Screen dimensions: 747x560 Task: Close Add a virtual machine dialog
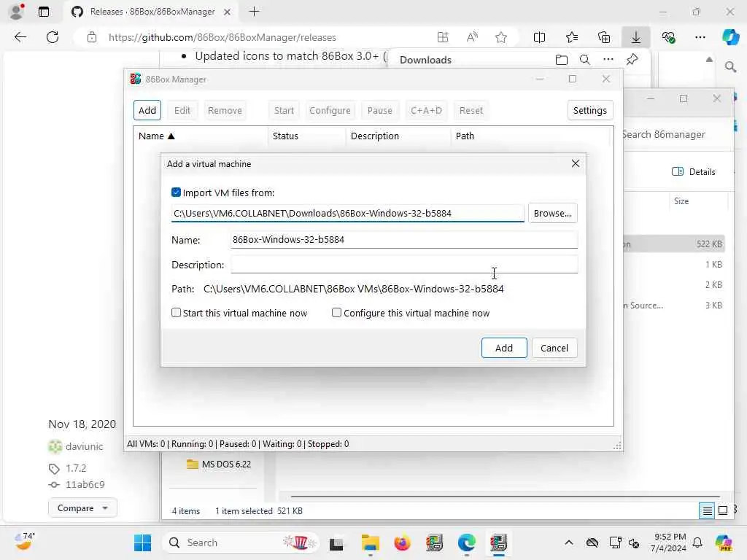click(575, 163)
